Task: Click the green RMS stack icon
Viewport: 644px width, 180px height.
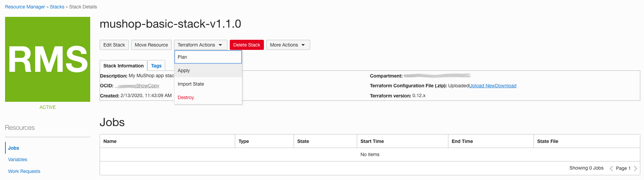Action: 48,59
